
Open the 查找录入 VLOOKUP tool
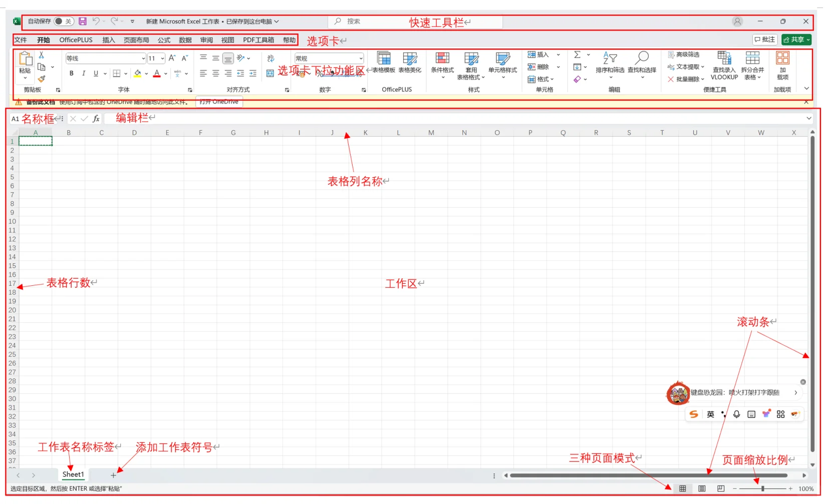(724, 66)
